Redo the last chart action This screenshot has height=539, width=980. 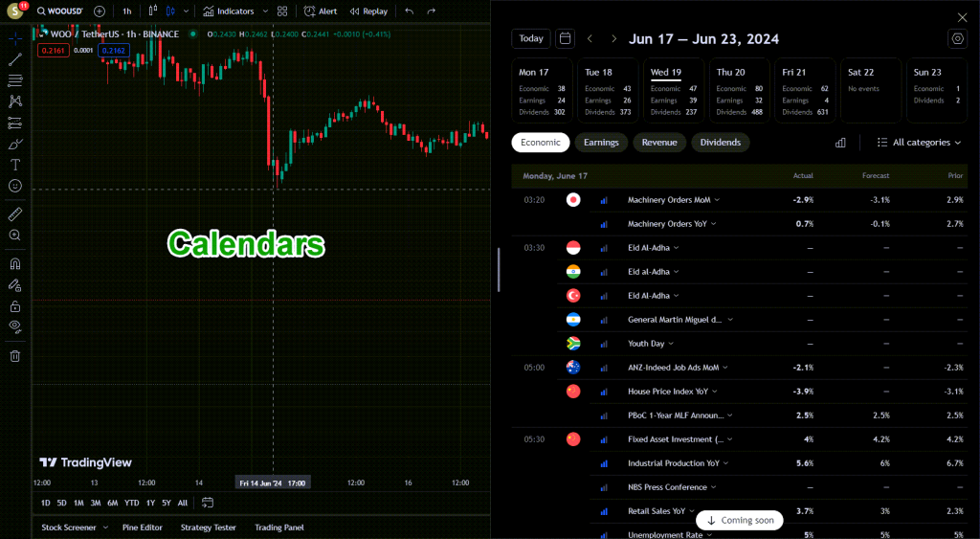tap(432, 11)
